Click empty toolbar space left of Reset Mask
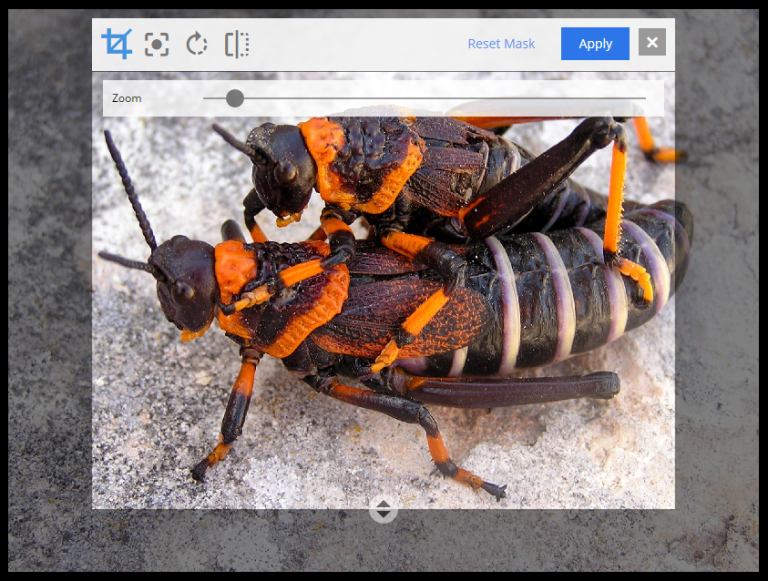 tap(360, 44)
